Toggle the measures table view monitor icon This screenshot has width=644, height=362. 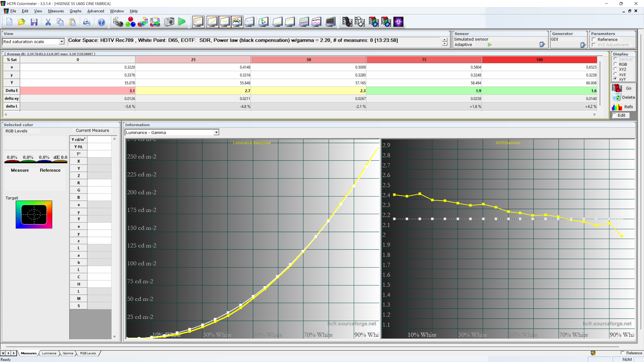pos(198,22)
